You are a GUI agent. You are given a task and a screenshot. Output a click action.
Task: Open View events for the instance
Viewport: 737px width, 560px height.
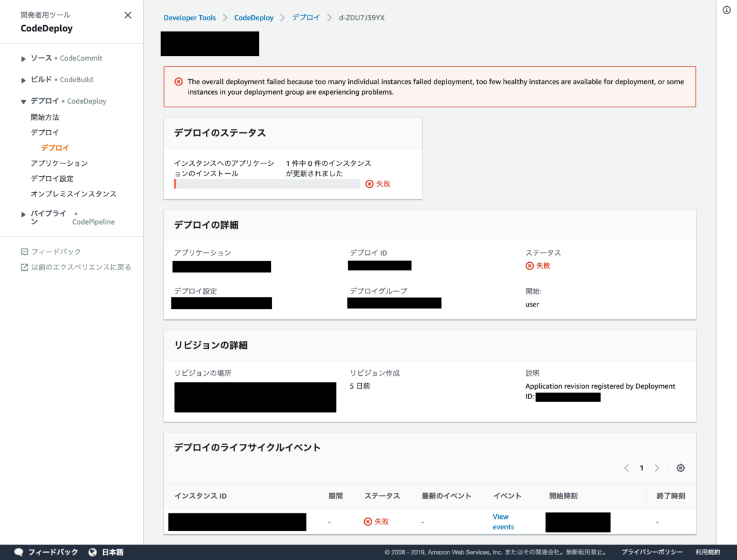[504, 522]
